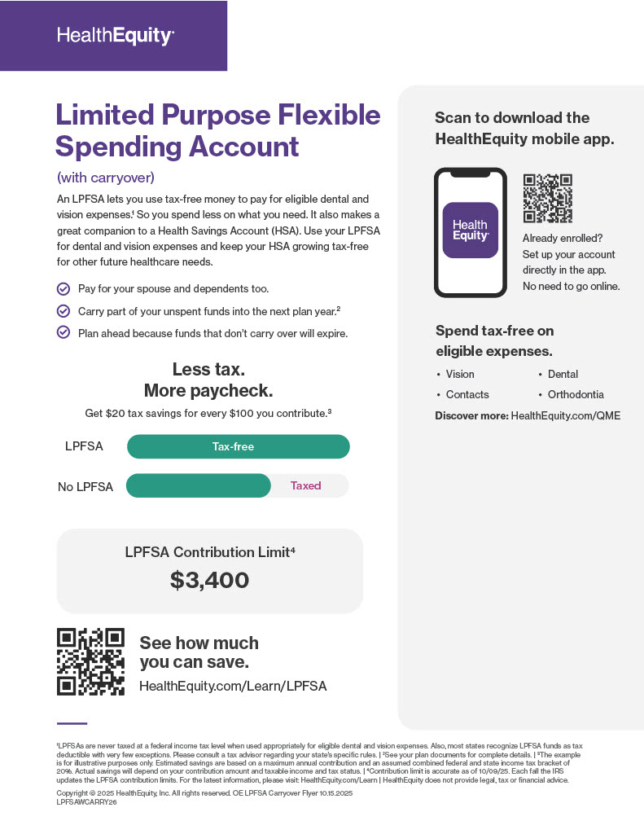Click the green Tax-free LPFSA bar
Image resolution: width=644 pixels, height=834 pixels.
point(239,446)
